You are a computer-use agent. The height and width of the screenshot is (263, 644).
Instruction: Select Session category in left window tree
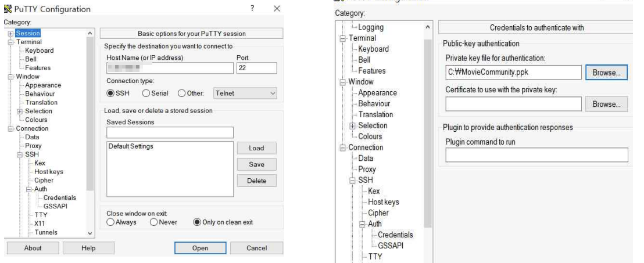click(28, 33)
